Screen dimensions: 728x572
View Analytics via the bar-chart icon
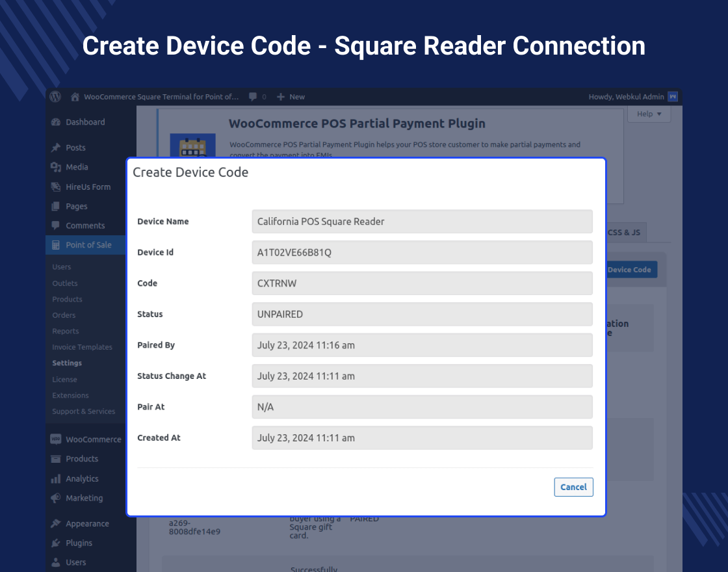coord(55,478)
